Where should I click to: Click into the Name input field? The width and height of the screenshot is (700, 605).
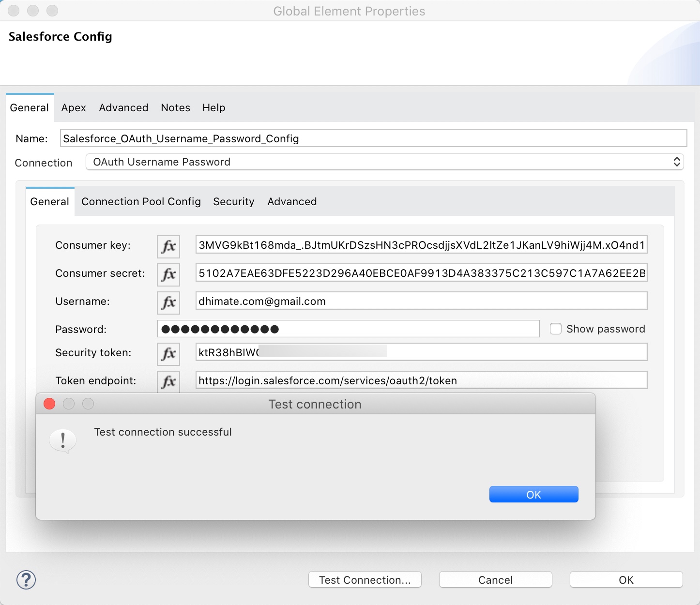click(x=373, y=138)
